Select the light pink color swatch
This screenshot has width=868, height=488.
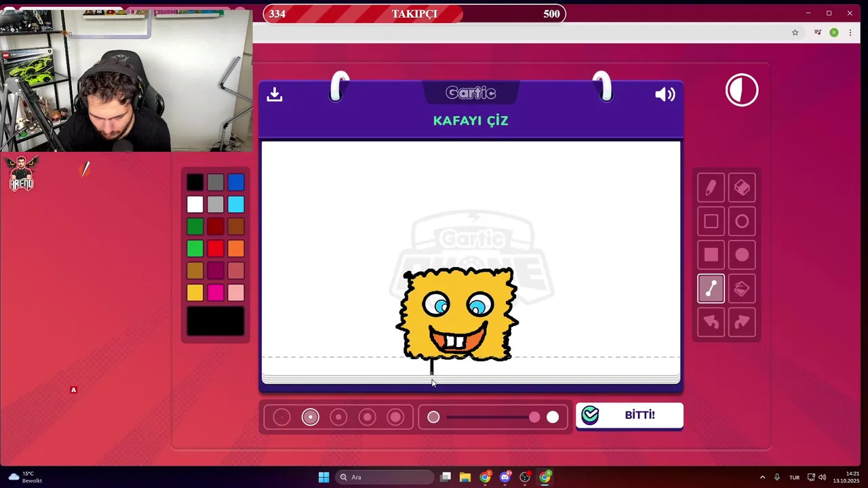(236, 293)
